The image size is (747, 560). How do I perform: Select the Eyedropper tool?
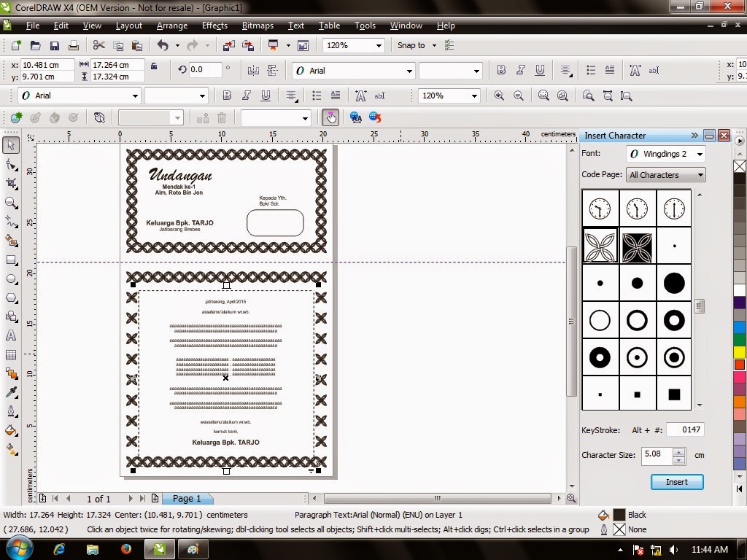11,392
